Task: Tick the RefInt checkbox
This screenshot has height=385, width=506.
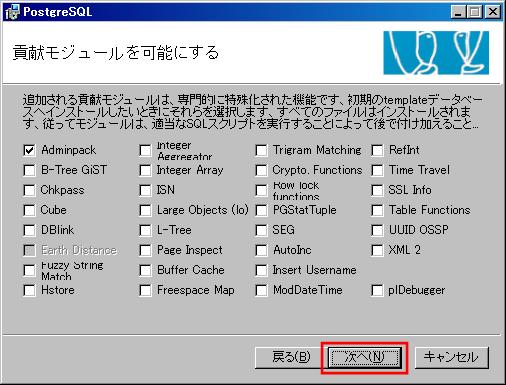Action: pyautogui.click(x=377, y=150)
